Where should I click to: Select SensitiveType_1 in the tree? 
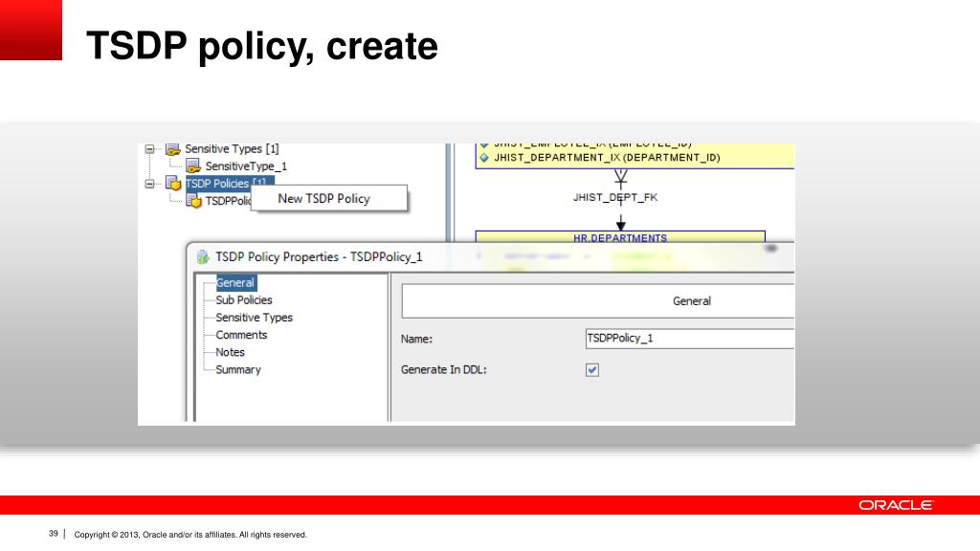[246, 166]
